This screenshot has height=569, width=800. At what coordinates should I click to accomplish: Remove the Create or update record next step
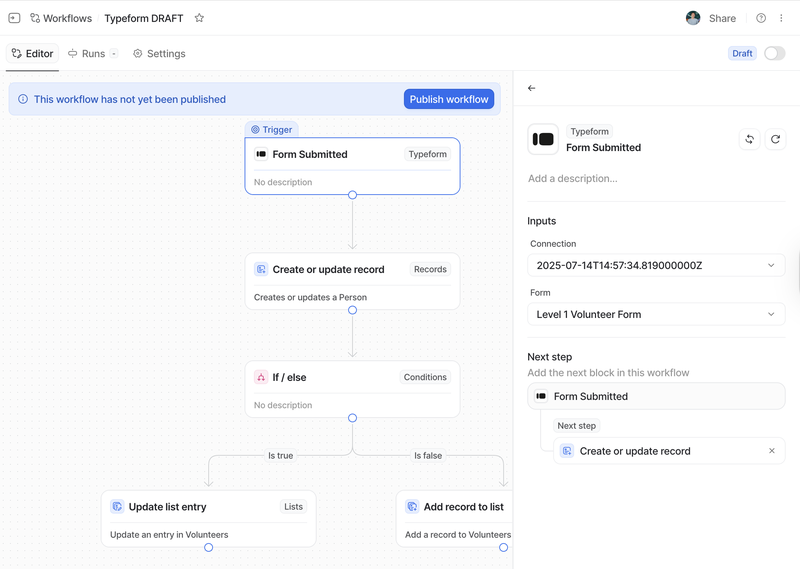[x=771, y=451]
